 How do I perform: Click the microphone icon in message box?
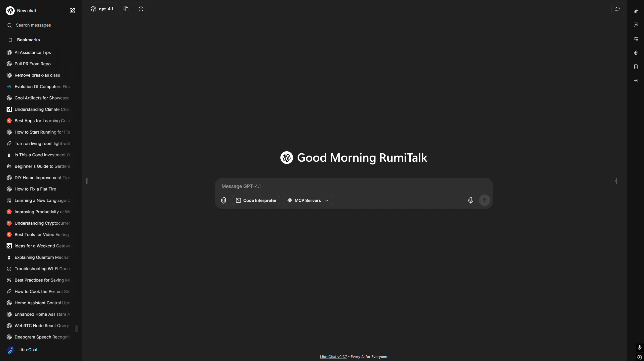coord(471,200)
